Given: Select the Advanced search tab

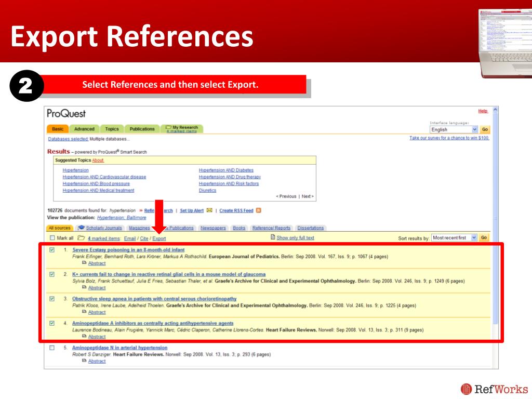Looking at the screenshot, I should tap(84, 129).
